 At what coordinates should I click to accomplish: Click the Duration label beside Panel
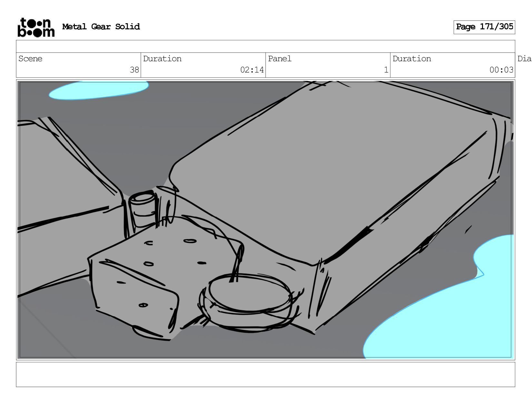click(412, 59)
